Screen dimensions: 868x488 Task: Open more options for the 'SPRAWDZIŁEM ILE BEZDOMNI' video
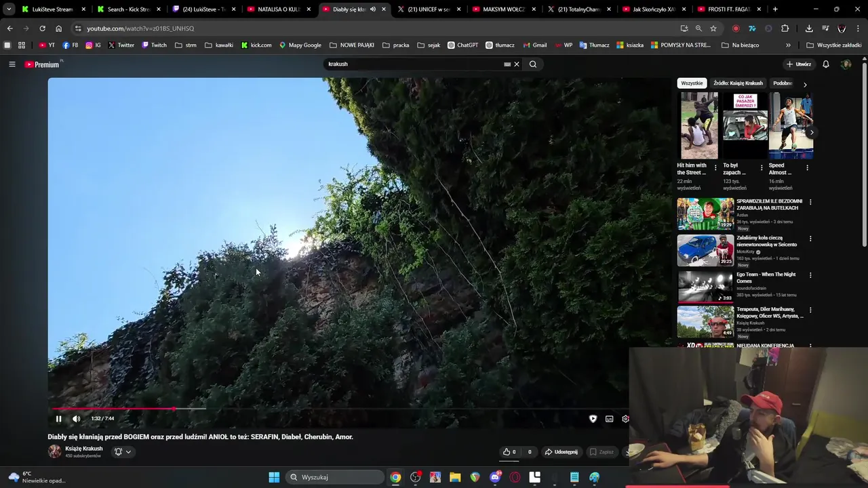coord(810,202)
